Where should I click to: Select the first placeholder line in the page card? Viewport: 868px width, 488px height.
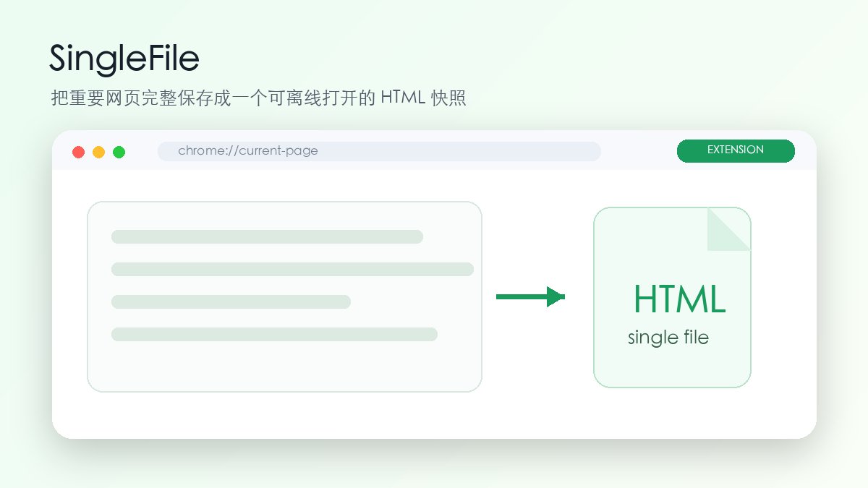point(267,236)
